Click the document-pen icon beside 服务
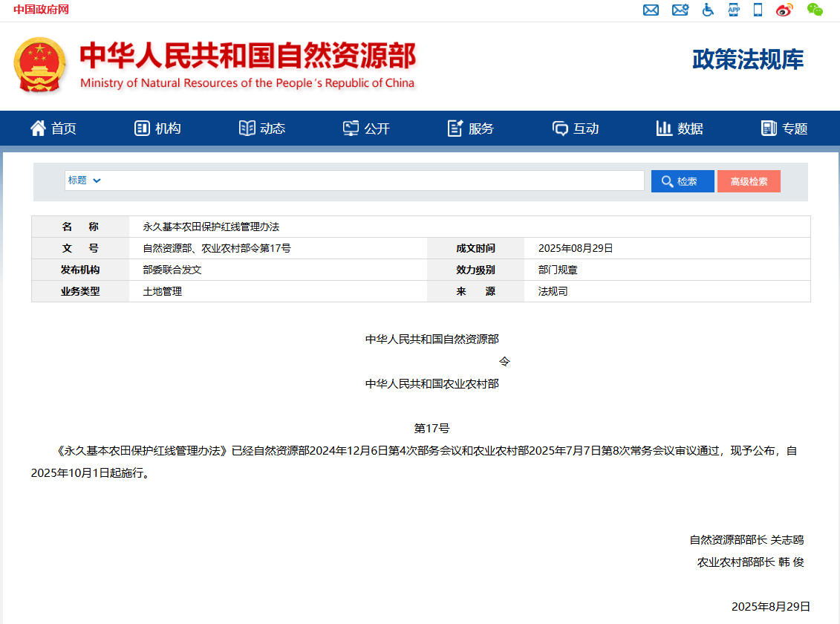The width and height of the screenshot is (840, 624). [x=455, y=128]
